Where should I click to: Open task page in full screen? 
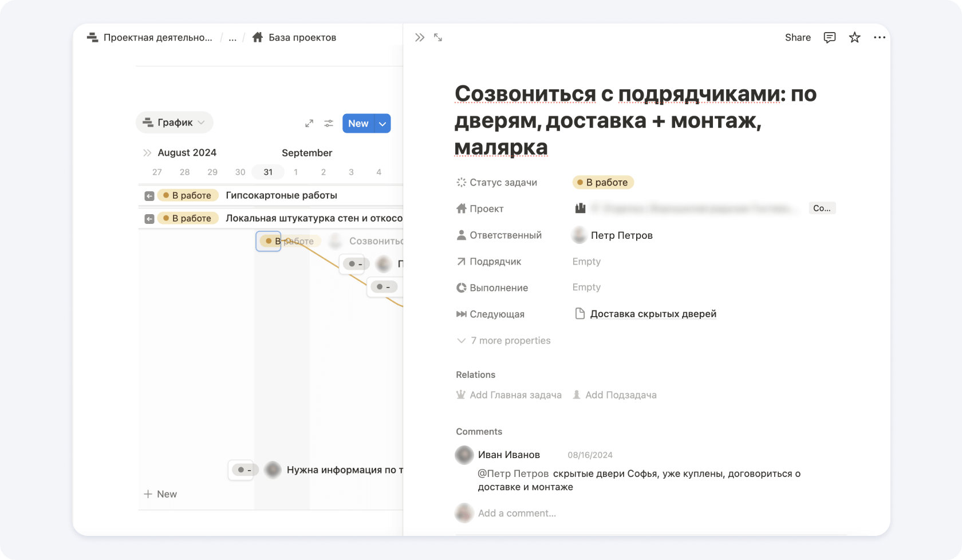point(438,37)
